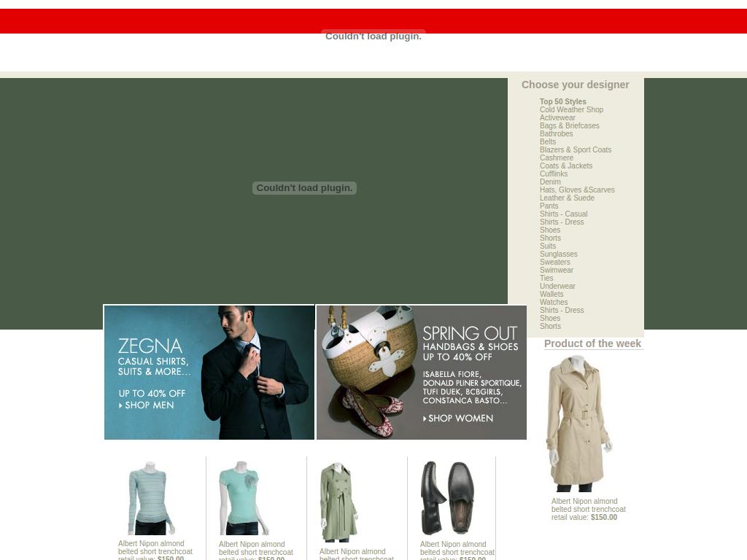Click the Product of the week heading
This screenshot has width=747, height=560.
pos(592,343)
